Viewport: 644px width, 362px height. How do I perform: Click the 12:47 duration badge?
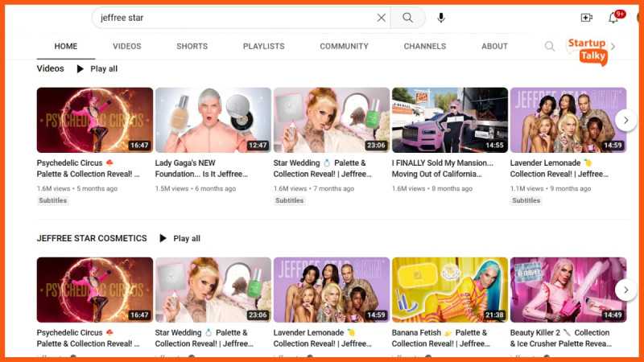258,146
